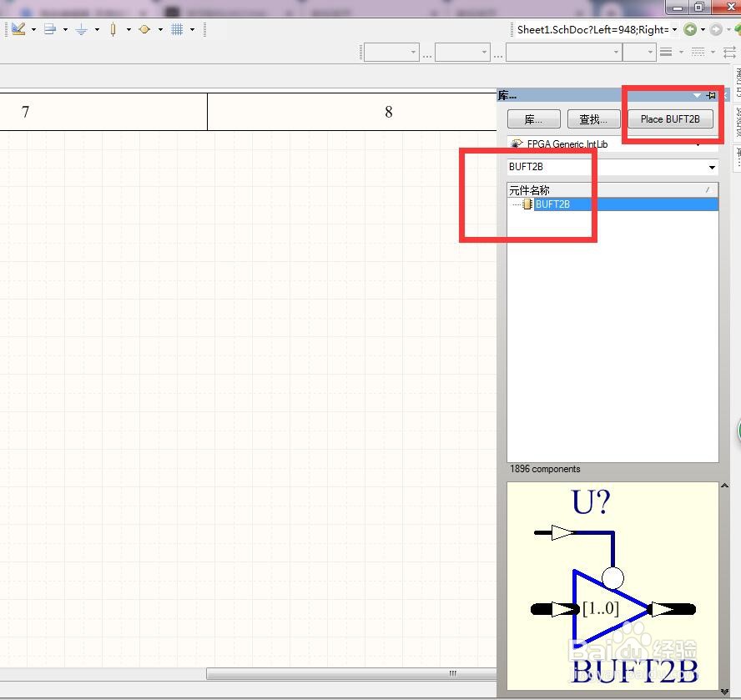Click the 1896 components status text
Image resolution: width=741 pixels, height=700 pixels.
(545, 469)
